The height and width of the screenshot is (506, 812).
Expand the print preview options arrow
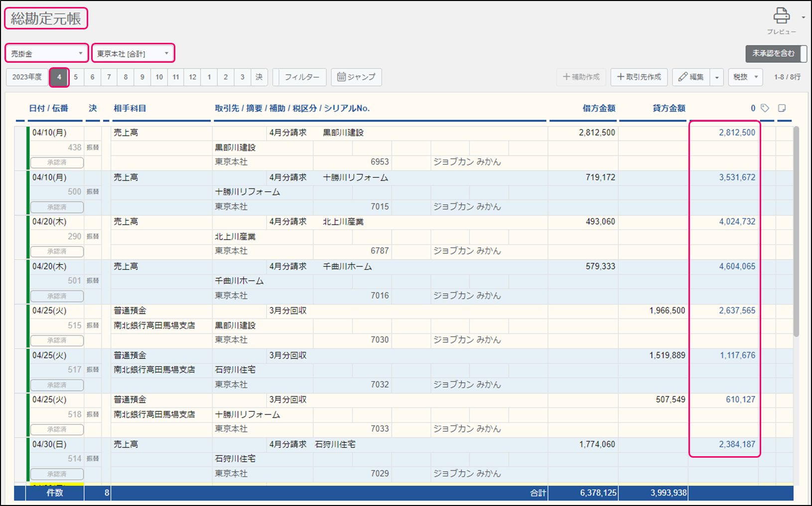click(x=803, y=17)
